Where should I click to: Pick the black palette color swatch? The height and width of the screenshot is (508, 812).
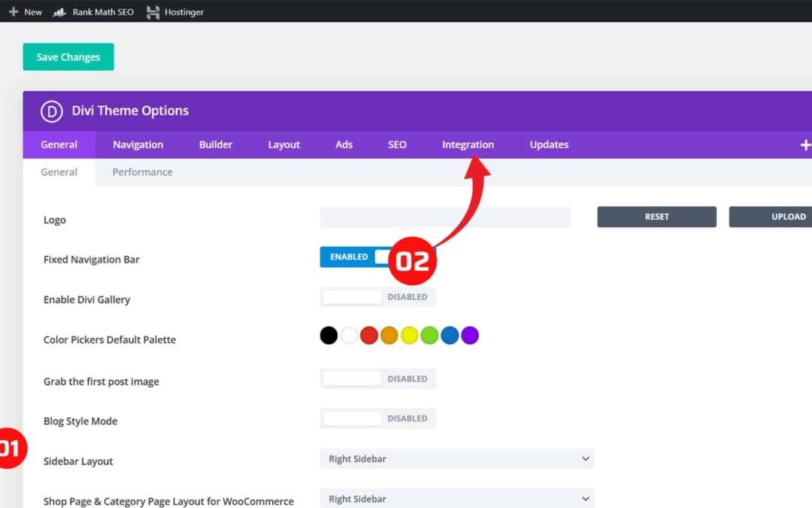tap(329, 336)
